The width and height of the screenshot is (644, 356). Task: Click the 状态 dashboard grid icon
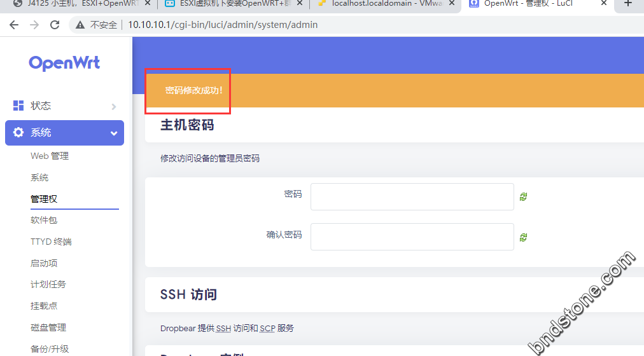click(18, 106)
